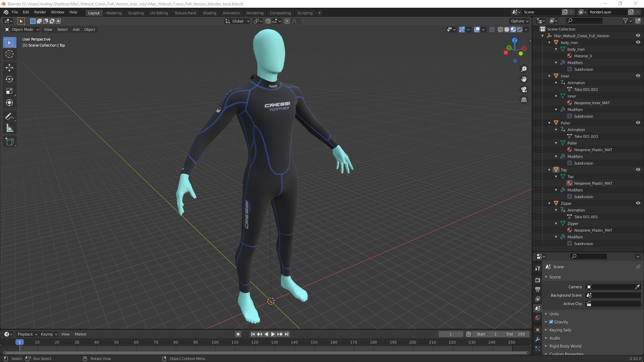Jump to the timeline start

pos(253,334)
